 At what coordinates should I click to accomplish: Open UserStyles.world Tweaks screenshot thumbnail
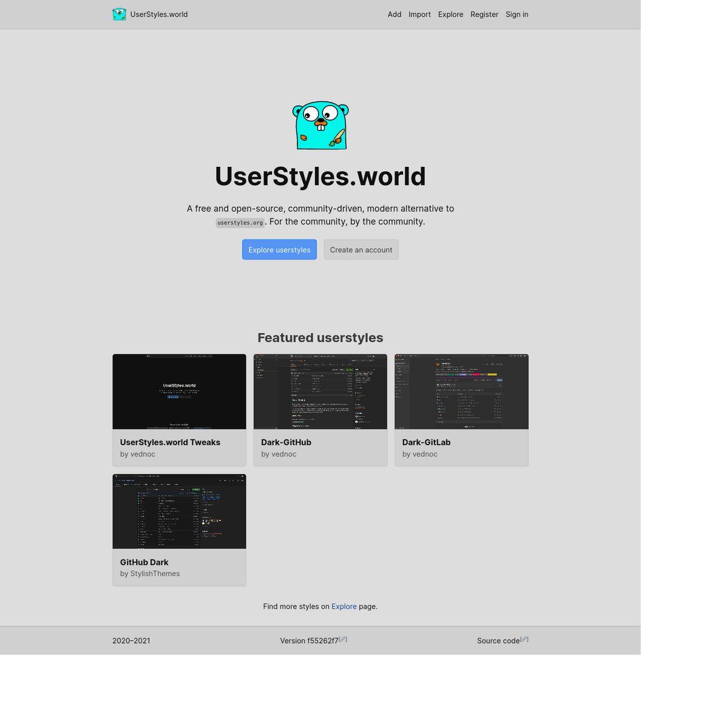tap(179, 391)
